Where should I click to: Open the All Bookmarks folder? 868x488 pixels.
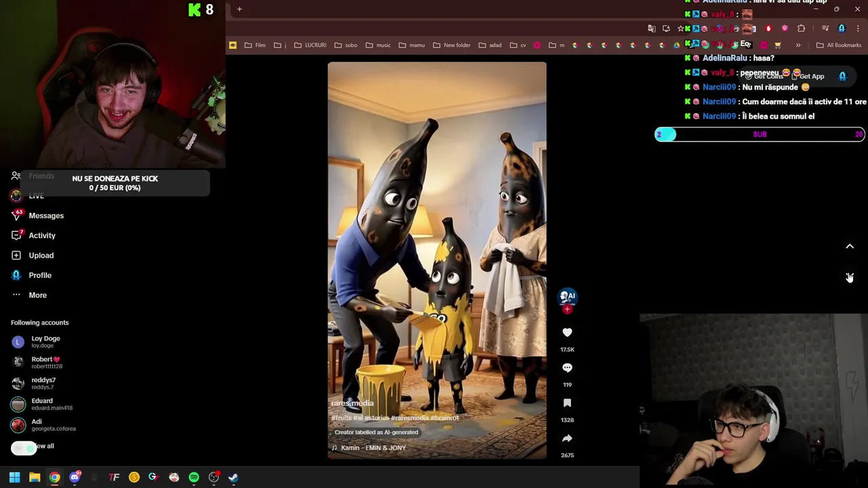(x=838, y=45)
